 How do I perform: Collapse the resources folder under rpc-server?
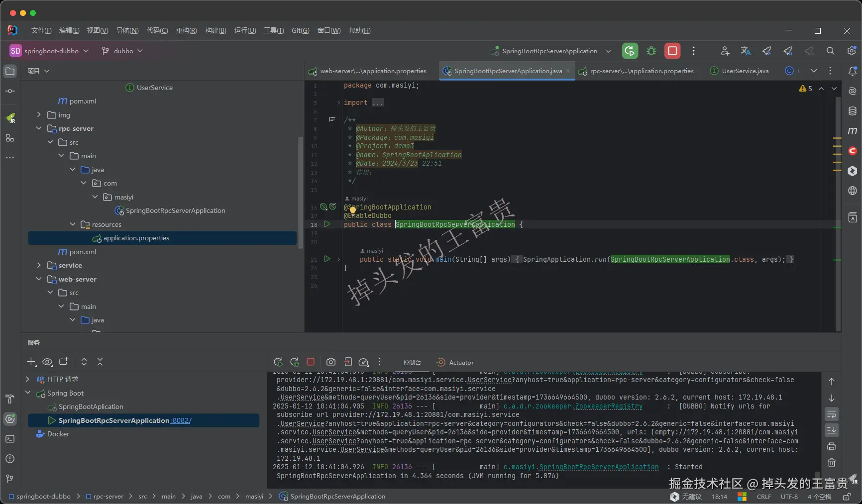coord(73,224)
